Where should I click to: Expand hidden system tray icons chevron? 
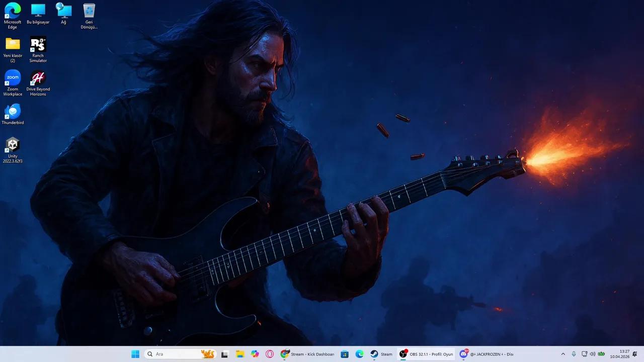point(563,354)
